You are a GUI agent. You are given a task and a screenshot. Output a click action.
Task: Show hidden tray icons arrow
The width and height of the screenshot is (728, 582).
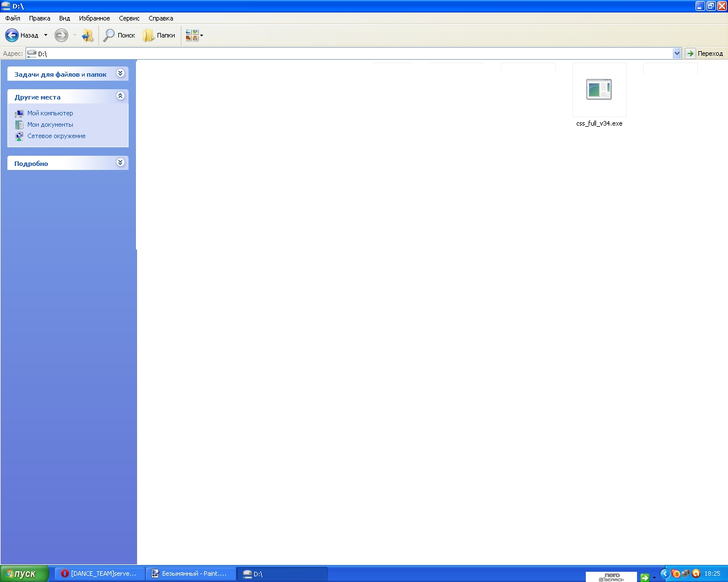tap(664, 573)
